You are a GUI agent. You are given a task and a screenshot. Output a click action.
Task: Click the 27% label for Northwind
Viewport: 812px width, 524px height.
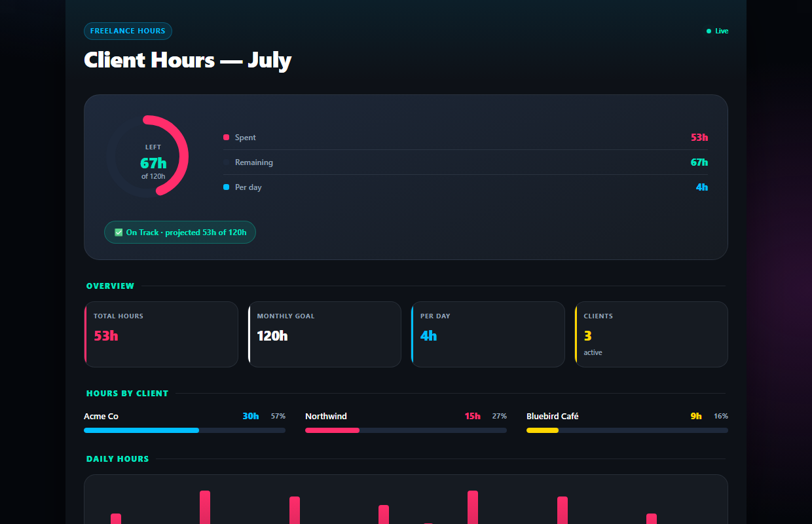tap(500, 417)
